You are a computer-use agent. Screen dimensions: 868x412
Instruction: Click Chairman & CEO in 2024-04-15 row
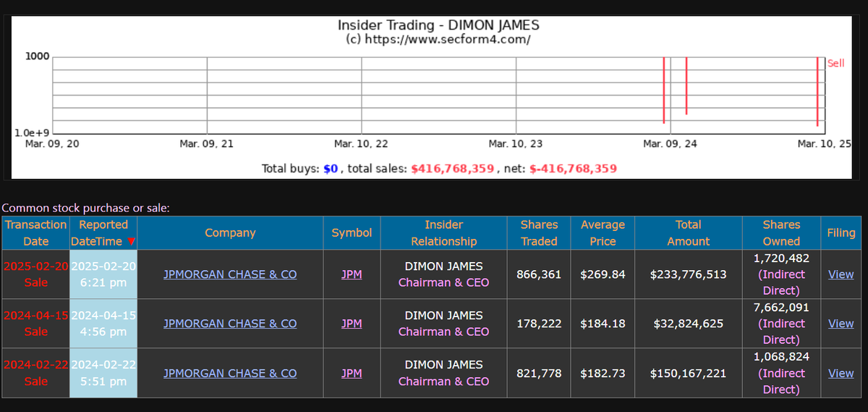(443, 332)
